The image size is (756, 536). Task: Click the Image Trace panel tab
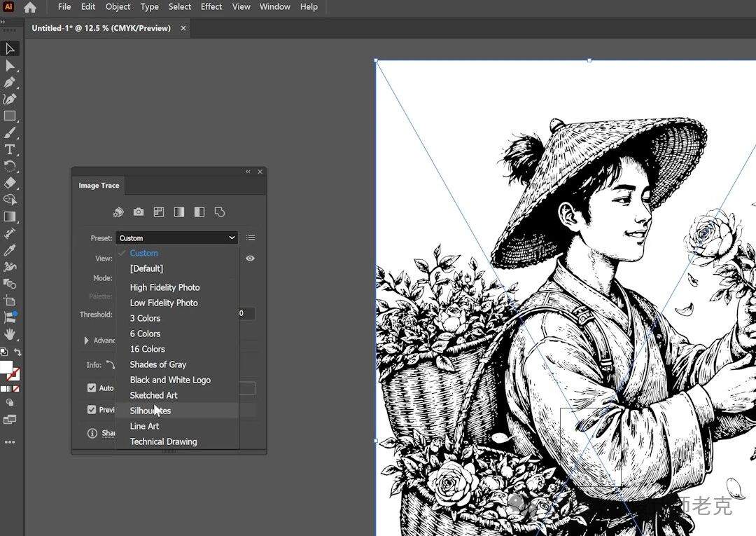pyautogui.click(x=99, y=185)
